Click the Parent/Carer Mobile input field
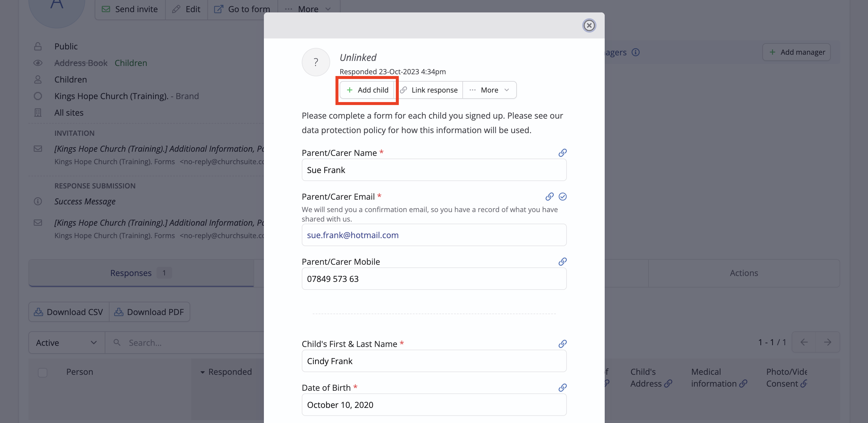868x423 pixels. 434,279
